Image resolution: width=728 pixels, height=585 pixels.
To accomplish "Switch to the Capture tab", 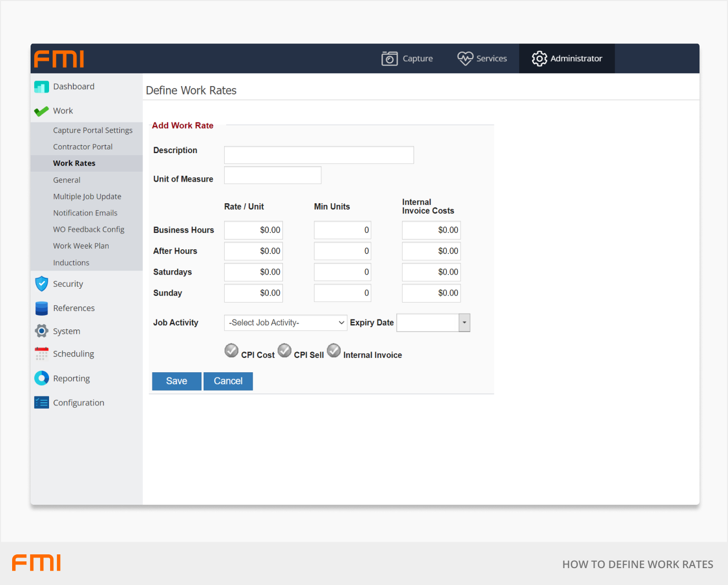I will pos(407,59).
